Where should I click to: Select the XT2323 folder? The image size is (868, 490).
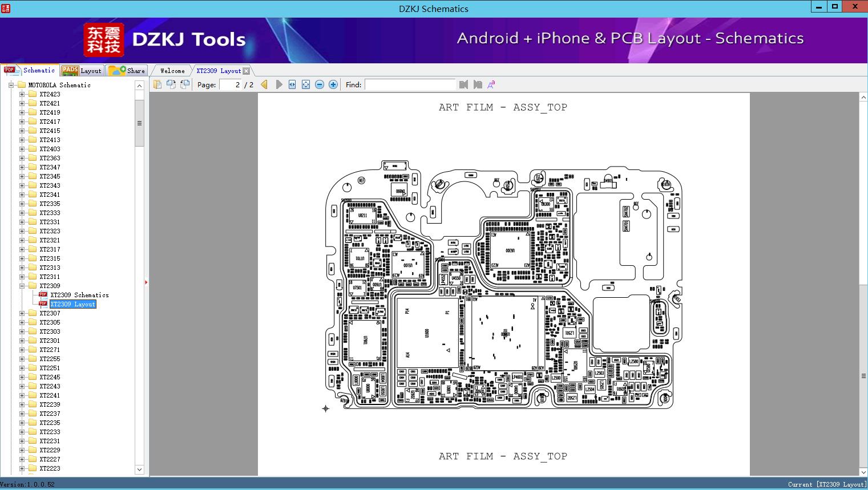50,231
